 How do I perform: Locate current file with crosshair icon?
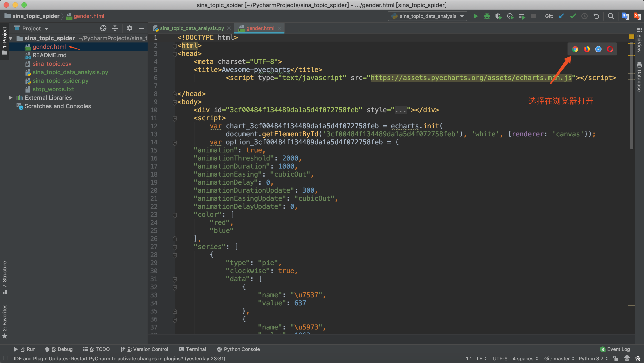click(x=103, y=28)
